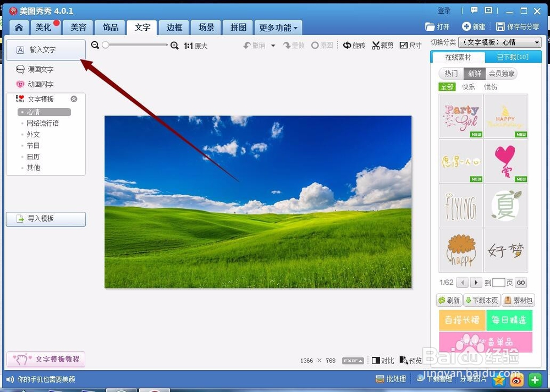Open the 素材包 button
Image resolution: width=550 pixels, height=392 pixels.
coord(519,301)
